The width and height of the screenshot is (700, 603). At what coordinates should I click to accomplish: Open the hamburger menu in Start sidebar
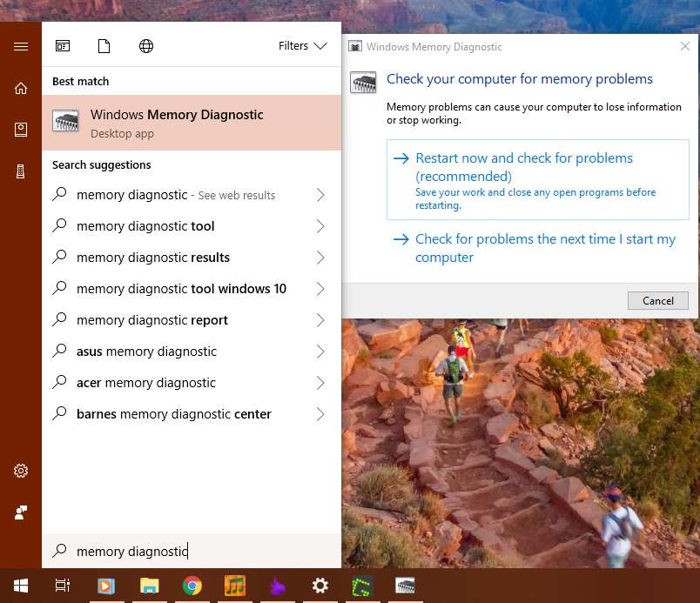21,46
